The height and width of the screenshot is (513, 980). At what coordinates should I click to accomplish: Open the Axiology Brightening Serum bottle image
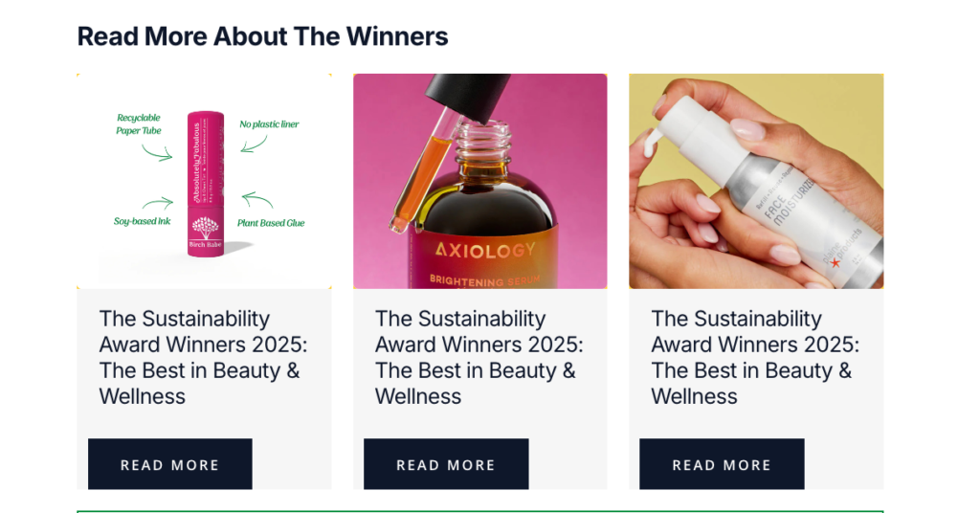479,182
